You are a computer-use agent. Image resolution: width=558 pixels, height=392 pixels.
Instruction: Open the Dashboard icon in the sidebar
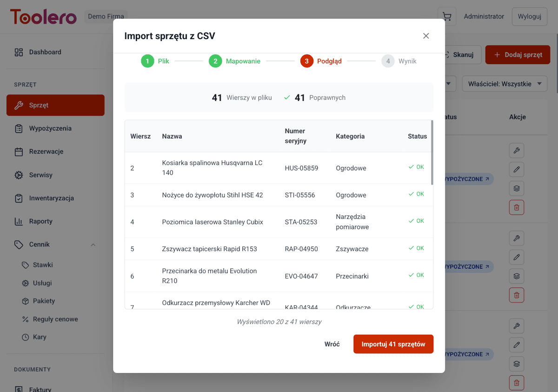19,52
